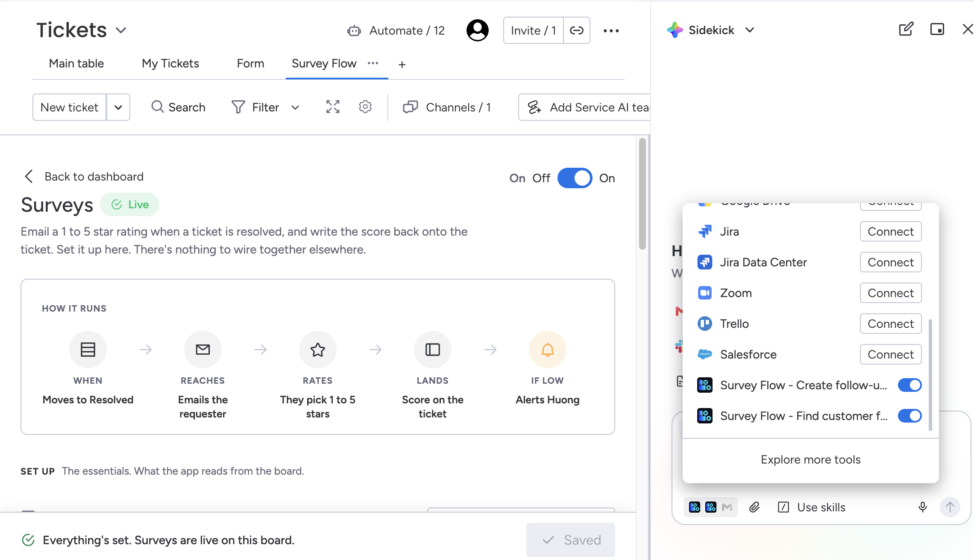Image resolution: width=974 pixels, height=560 pixels.
Task: Open the board's three-dot options menu
Action: [x=611, y=31]
